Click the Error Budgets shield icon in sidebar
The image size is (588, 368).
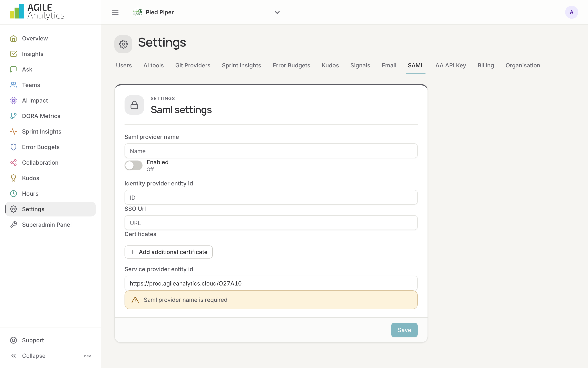13,147
